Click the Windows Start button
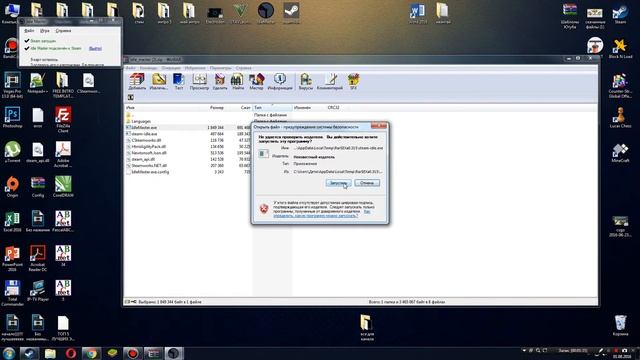Viewport: 640px width, 360px height. click(9, 353)
